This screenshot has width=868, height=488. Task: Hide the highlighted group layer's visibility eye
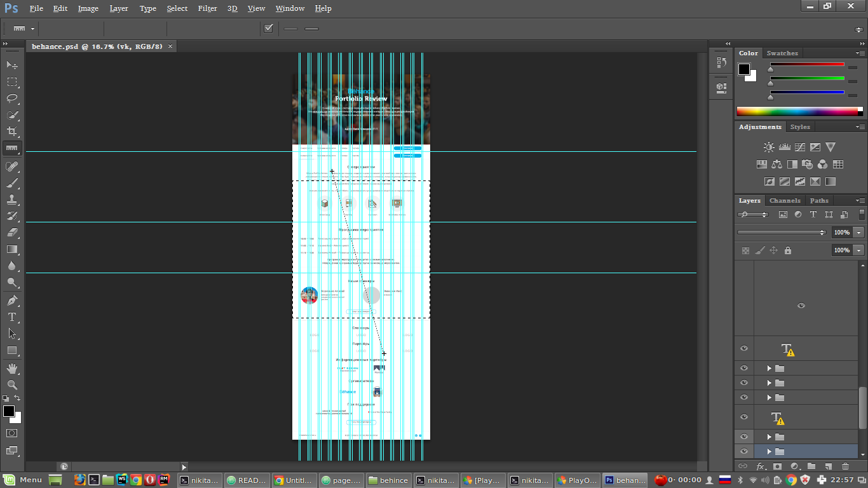coord(744,452)
